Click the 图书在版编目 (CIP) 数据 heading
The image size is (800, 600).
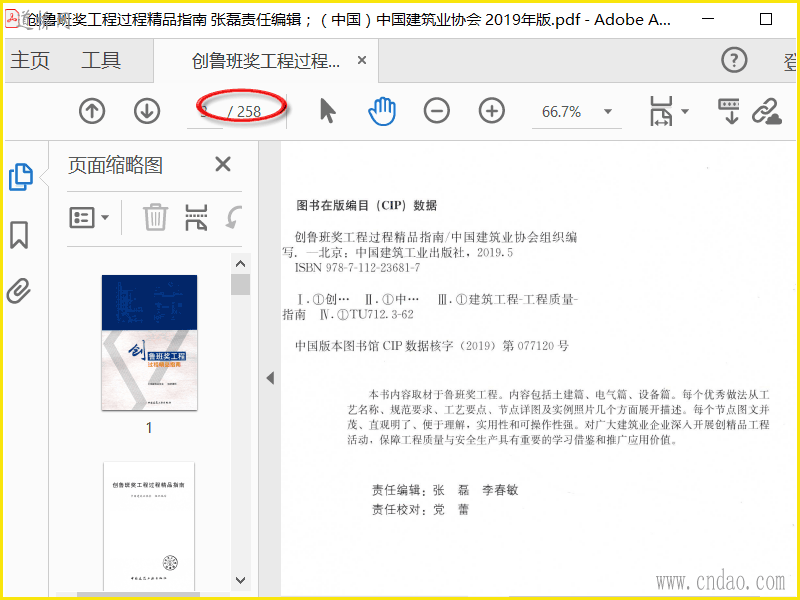tap(366, 206)
